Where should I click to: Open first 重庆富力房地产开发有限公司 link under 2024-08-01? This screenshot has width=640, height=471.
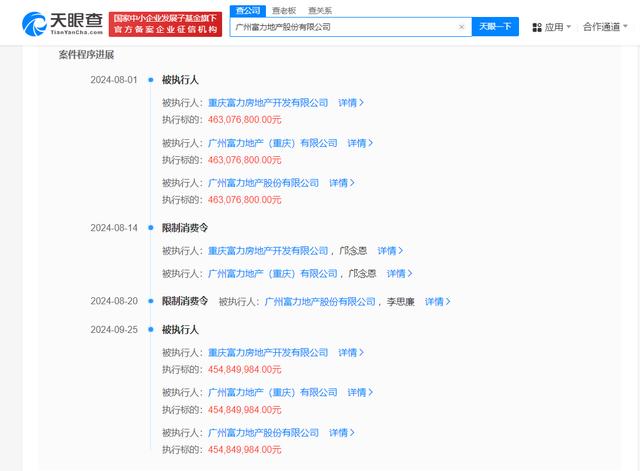[x=268, y=103]
